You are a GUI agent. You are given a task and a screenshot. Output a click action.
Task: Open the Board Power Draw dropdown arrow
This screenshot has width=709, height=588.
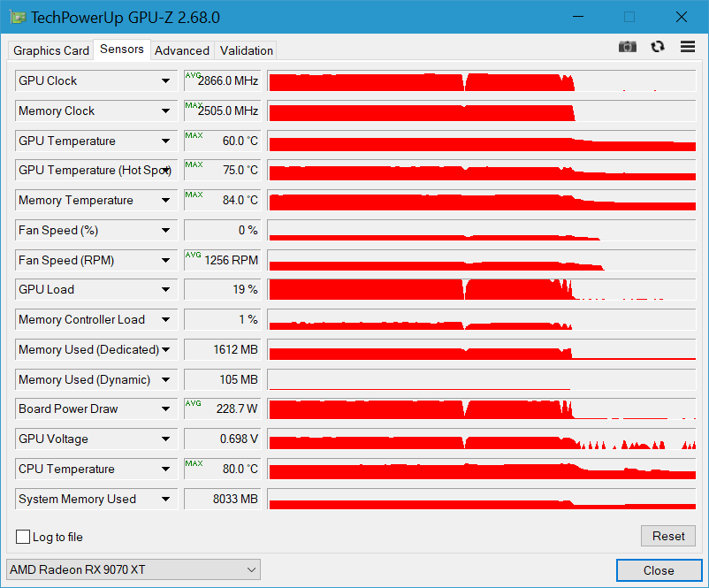coord(165,409)
